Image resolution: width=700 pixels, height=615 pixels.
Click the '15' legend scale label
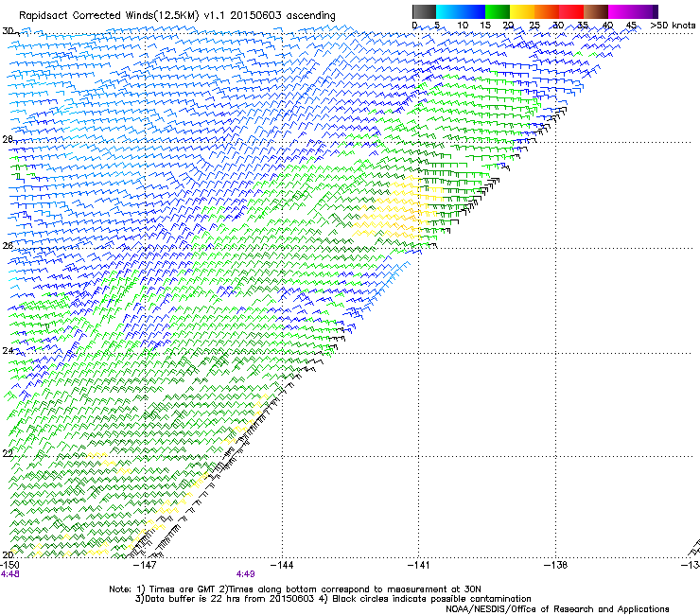click(485, 26)
